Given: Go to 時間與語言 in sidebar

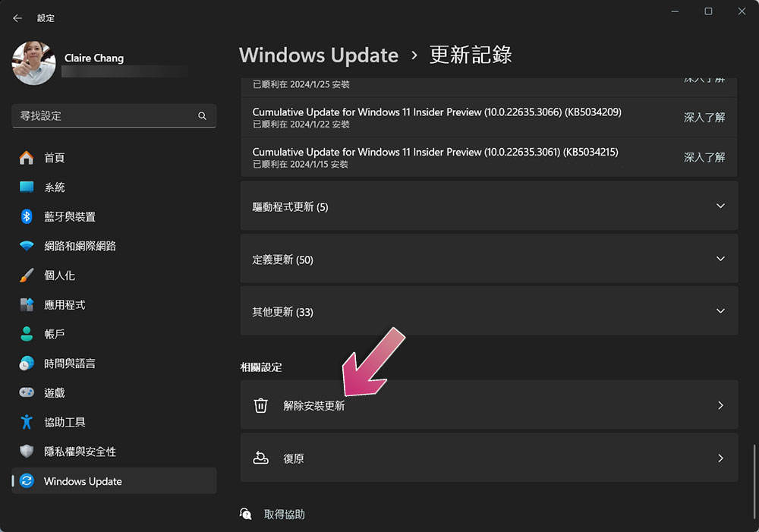Looking at the screenshot, I should [70, 364].
